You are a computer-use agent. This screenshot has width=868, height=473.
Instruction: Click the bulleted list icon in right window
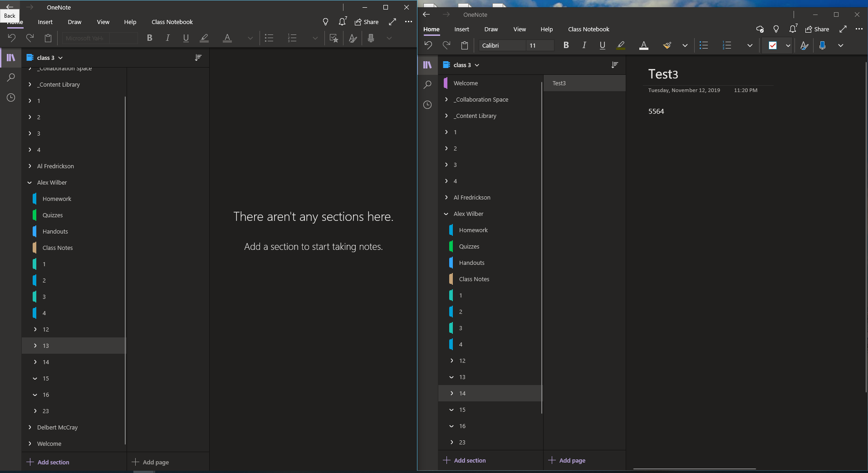tap(704, 45)
